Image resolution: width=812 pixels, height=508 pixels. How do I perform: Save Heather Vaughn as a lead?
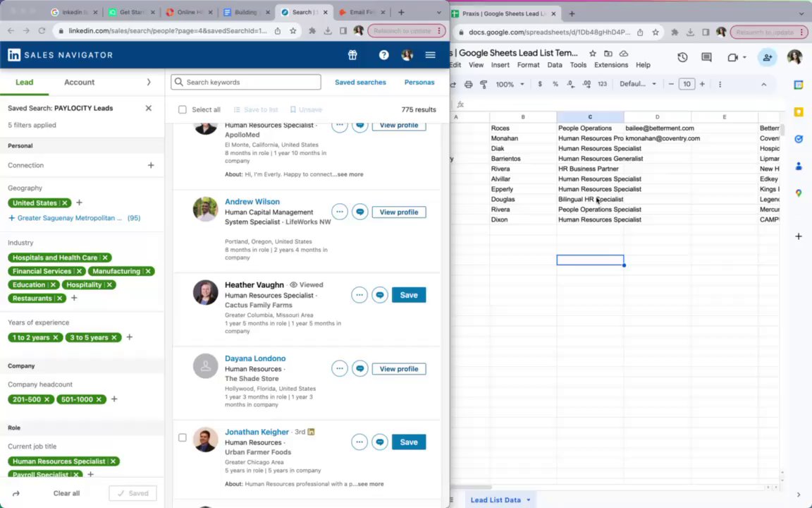pyautogui.click(x=409, y=295)
